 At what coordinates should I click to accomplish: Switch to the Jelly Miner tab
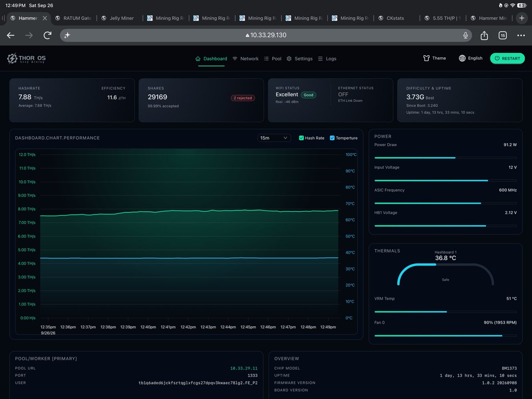point(117,18)
